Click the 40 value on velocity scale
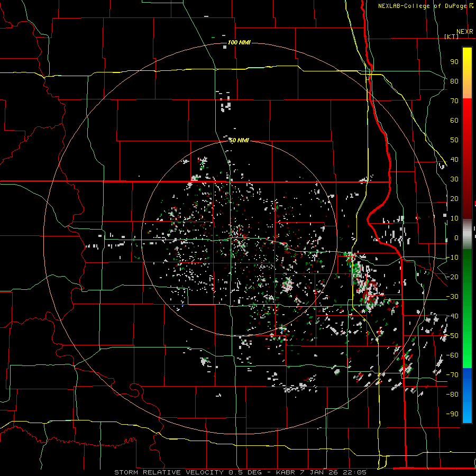The width and height of the screenshot is (476, 476). click(x=454, y=160)
